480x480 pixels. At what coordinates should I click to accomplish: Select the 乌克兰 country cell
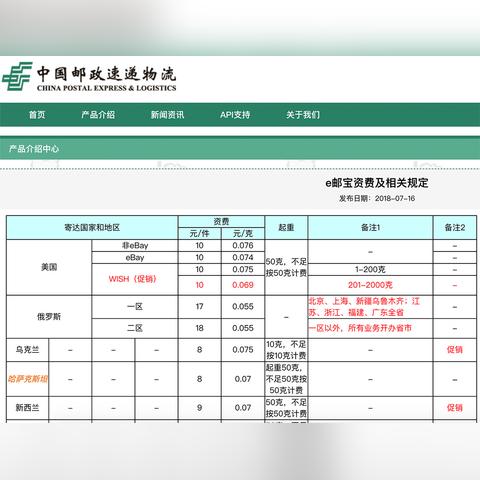[x=27, y=350]
